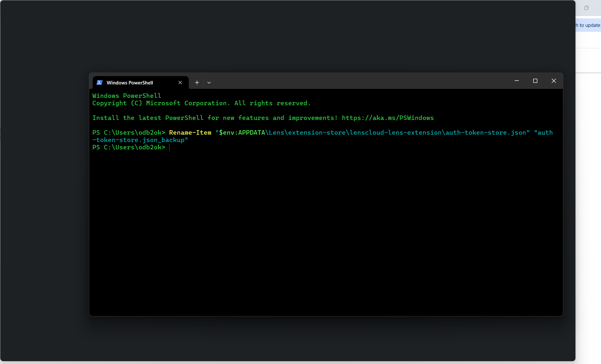Viewport: 601px width, 364px height.
Task: Select the Windows PowerShell tab title
Action: pyautogui.click(x=130, y=83)
